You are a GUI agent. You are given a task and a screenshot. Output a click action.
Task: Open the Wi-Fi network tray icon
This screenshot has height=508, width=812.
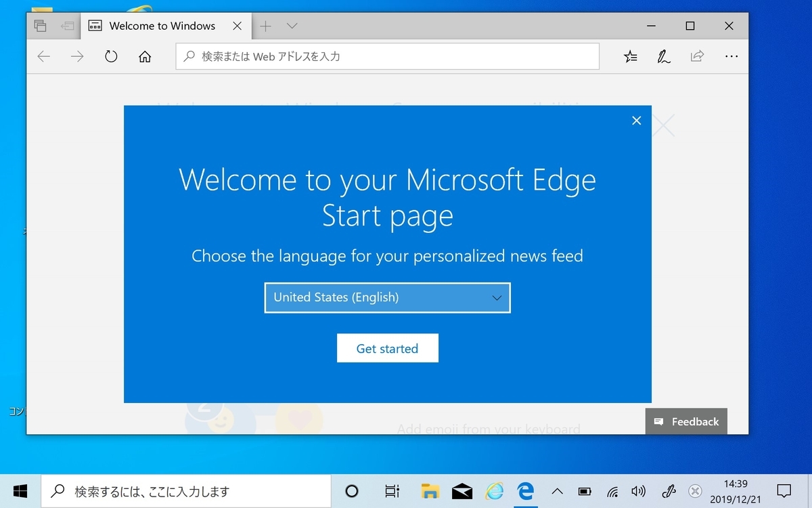[x=612, y=491]
